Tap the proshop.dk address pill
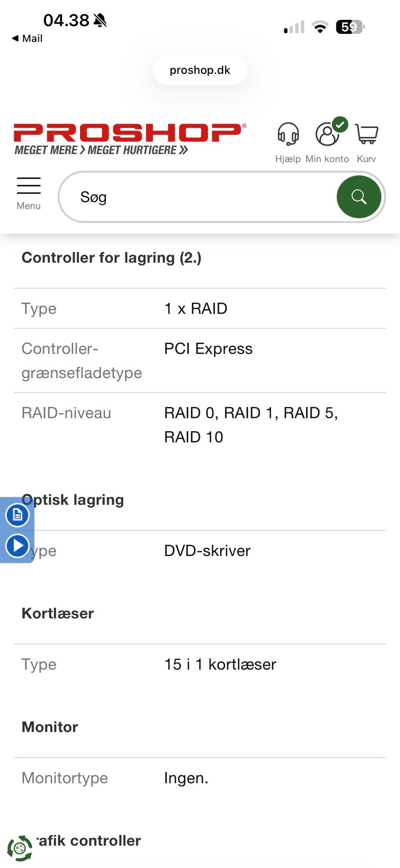The height and width of the screenshot is (868, 400). 200,70
